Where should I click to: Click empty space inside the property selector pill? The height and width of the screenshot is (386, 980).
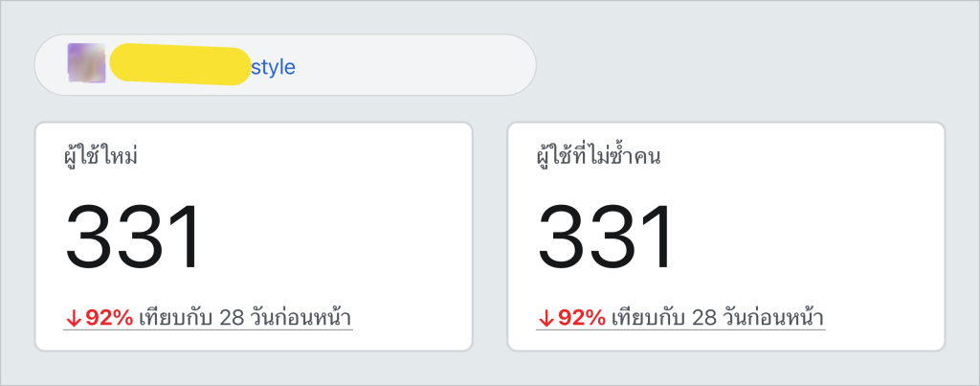412,65
